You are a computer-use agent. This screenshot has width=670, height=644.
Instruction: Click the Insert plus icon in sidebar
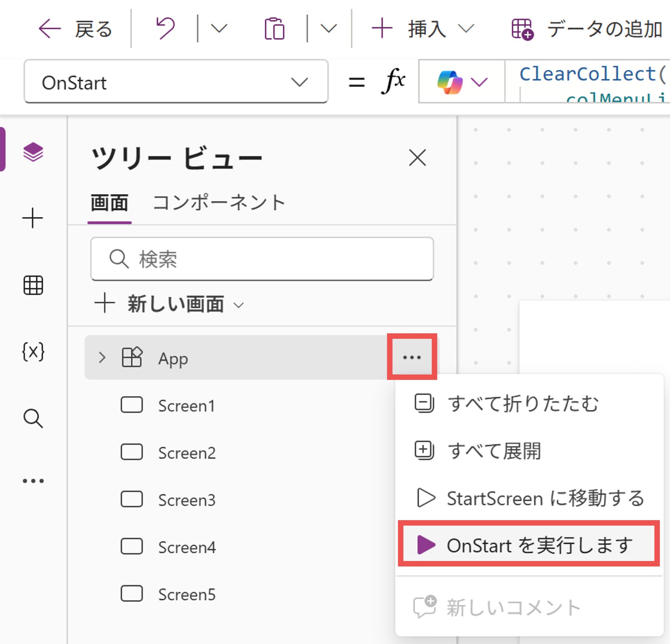pyautogui.click(x=33, y=218)
